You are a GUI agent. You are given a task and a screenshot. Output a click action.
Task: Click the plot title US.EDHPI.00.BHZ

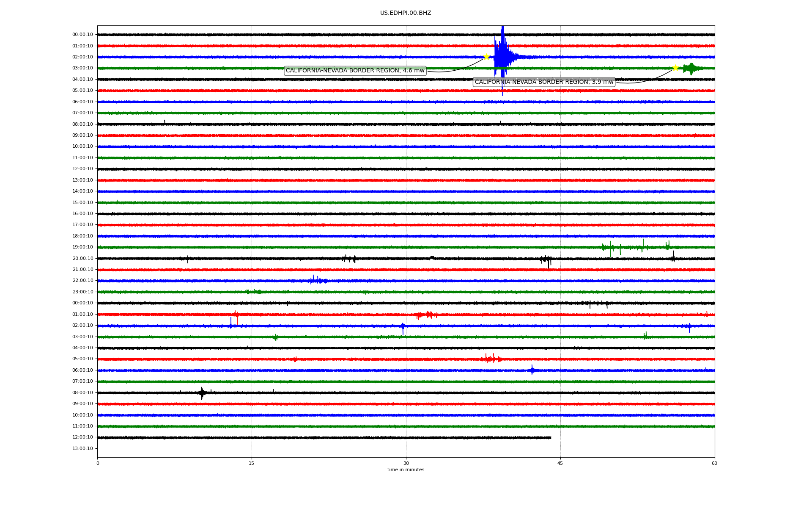pyautogui.click(x=406, y=13)
